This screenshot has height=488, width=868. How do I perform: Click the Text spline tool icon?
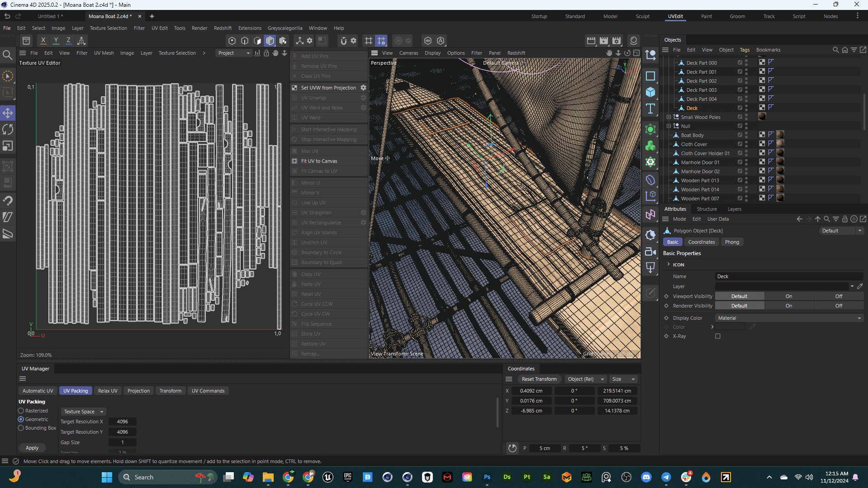coord(650,109)
